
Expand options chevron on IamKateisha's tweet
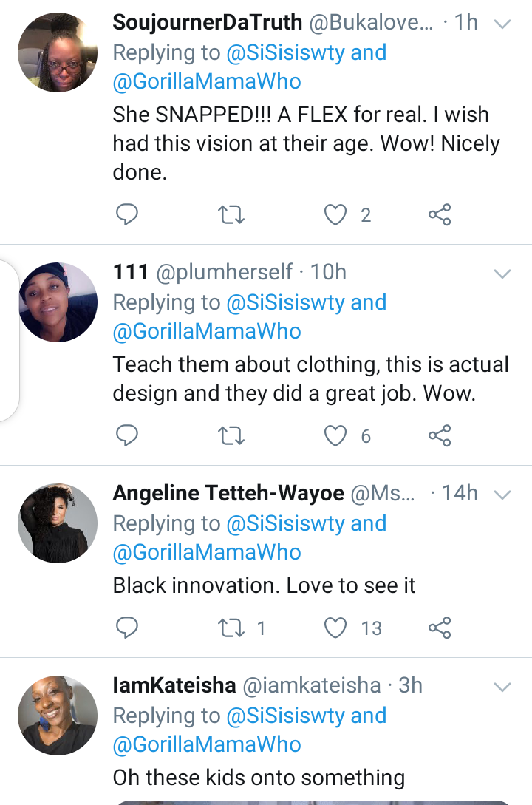502,687
